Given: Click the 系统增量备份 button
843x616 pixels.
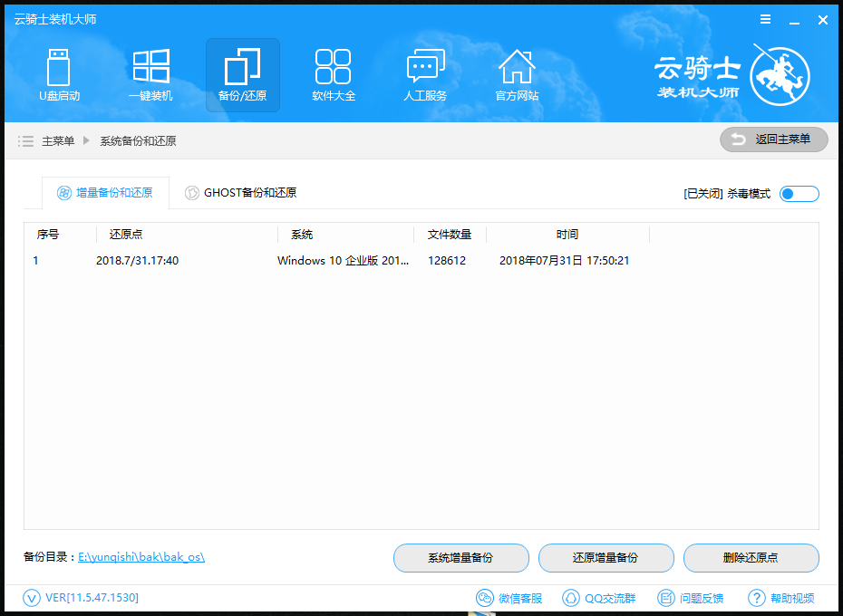Looking at the screenshot, I should pos(460,558).
